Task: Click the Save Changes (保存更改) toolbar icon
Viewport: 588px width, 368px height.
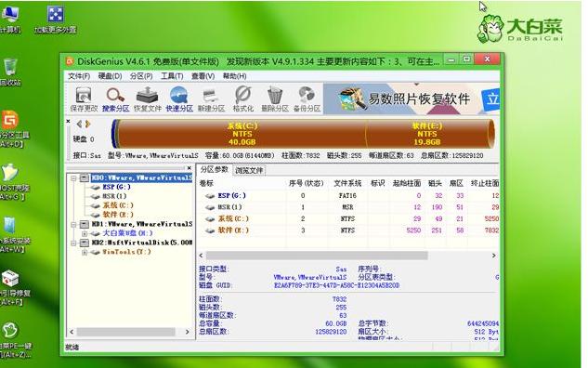Action: pyautogui.click(x=84, y=99)
